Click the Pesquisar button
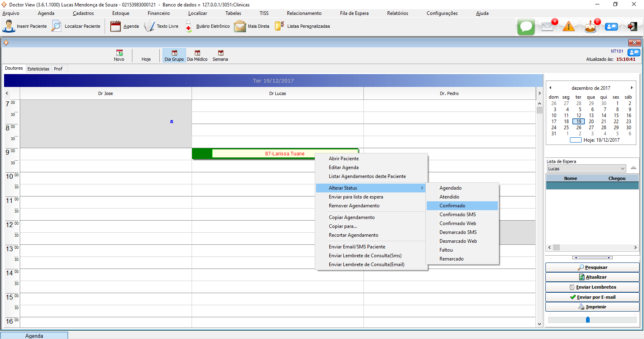Image resolution: width=644 pixels, height=339 pixels. tap(592, 267)
